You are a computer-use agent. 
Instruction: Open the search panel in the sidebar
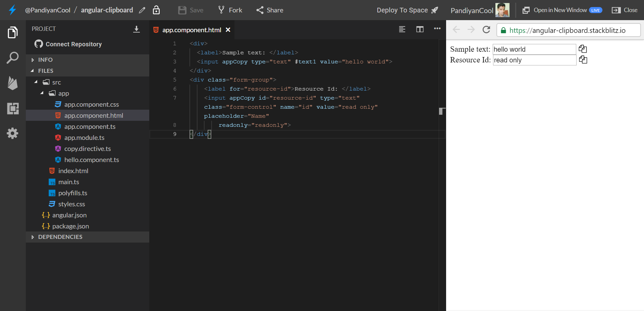pos(12,58)
